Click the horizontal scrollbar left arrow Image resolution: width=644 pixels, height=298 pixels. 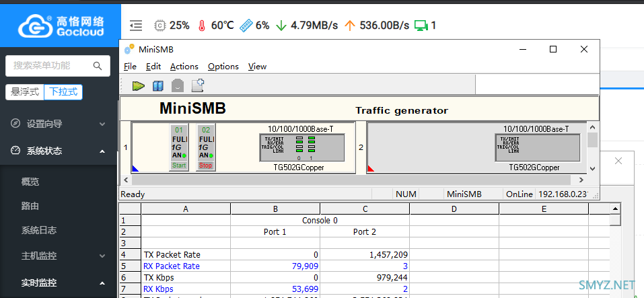[x=126, y=180]
